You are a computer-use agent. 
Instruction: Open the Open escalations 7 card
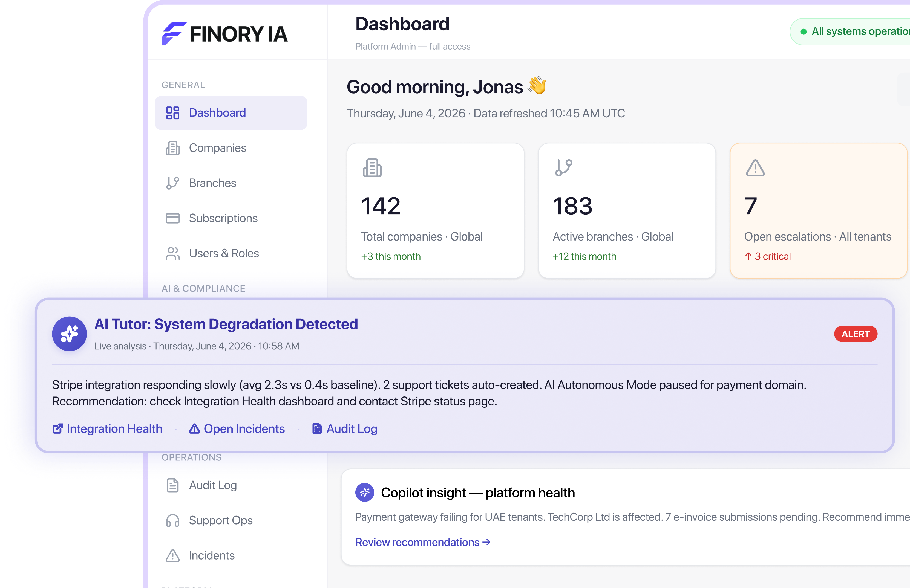pyautogui.click(x=818, y=210)
